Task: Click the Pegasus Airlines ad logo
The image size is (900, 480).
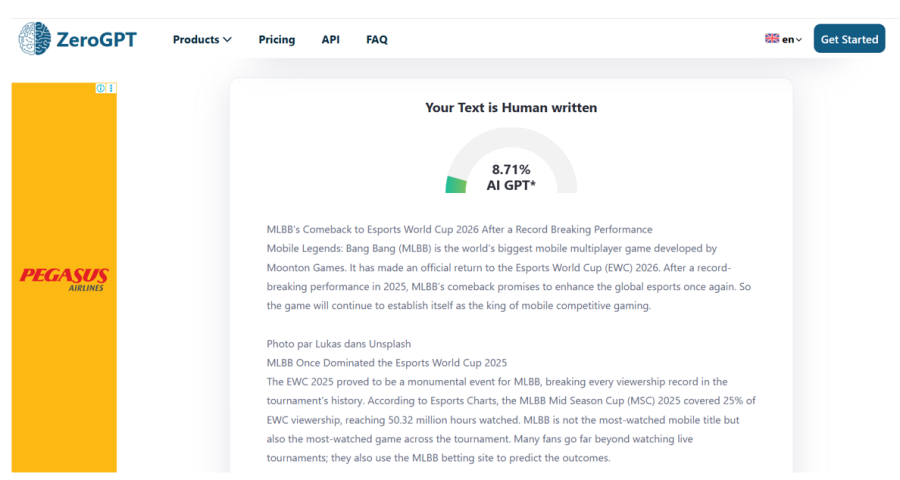Action: tap(64, 277)
